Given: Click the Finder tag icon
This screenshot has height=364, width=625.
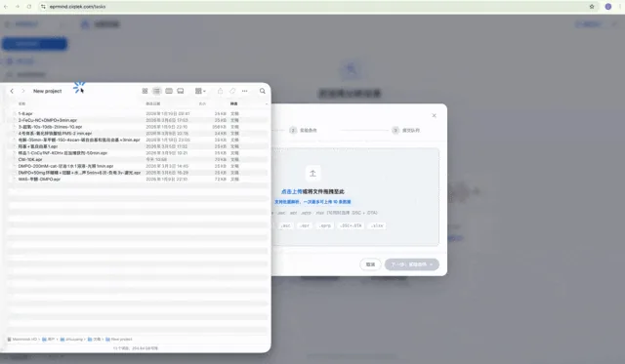Looking at the screenshot, I should (x=232, y=91).
